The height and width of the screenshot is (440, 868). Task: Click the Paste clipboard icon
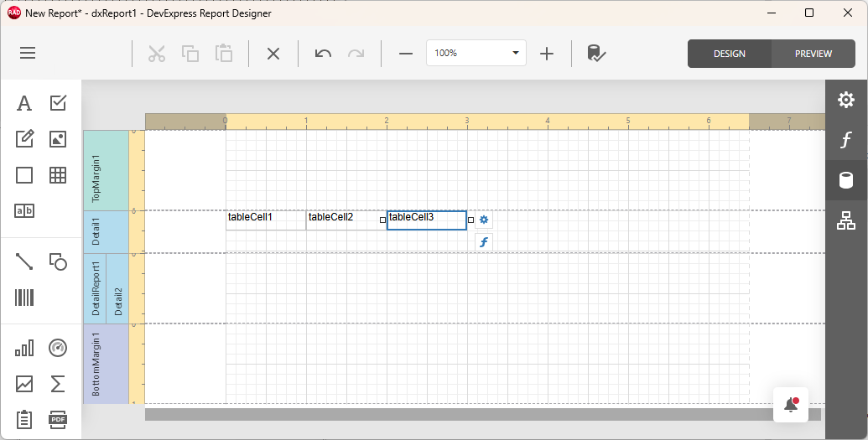(x=224, y=54)
